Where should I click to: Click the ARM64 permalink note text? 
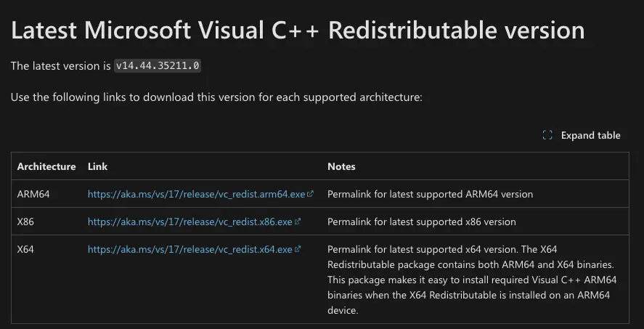(x=430, y=194)
